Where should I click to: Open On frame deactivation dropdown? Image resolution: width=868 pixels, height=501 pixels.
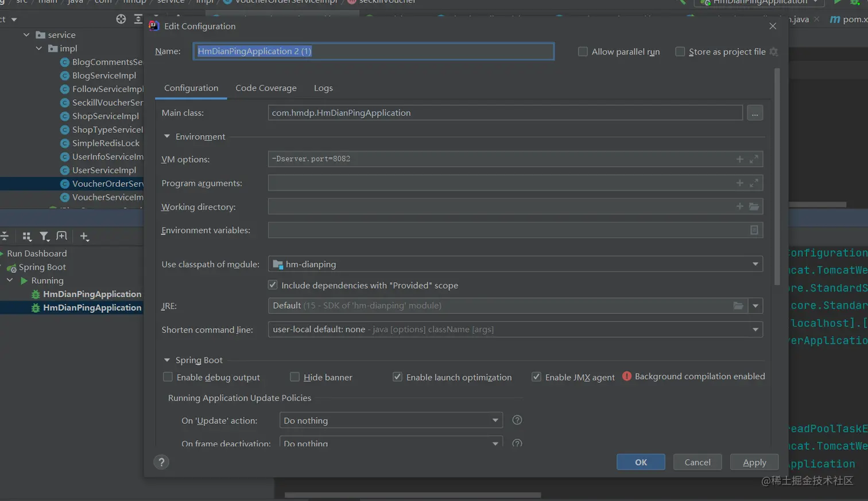click(x=391, y=442)
